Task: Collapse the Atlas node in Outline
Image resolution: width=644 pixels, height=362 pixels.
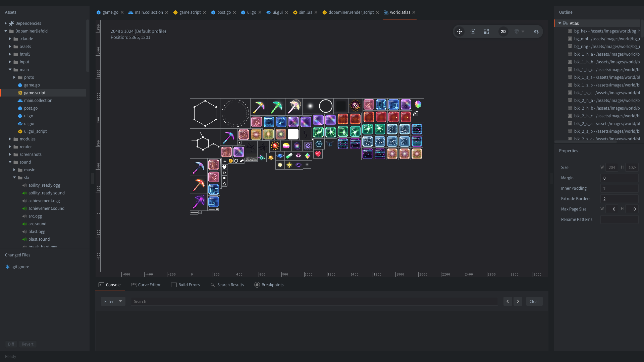Action: [560, 23]
